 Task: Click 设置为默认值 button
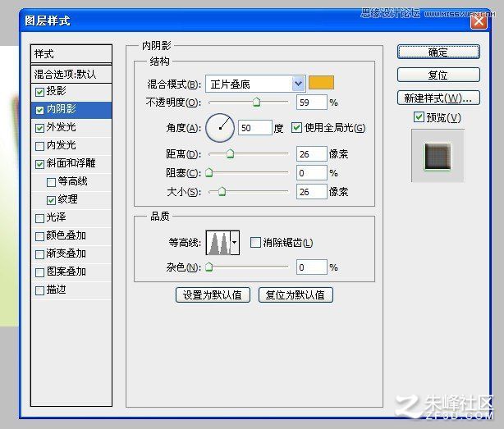point(213,294)
